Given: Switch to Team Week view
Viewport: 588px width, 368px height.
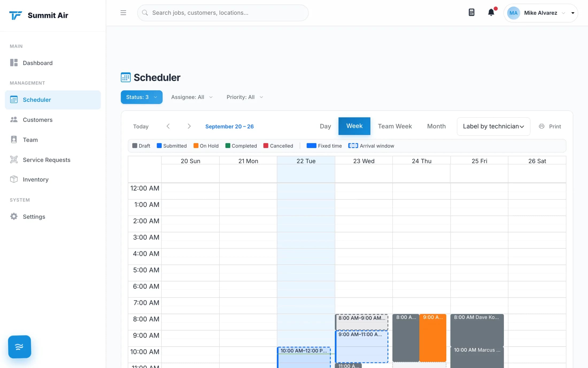Looking at the screenshot, I should [395, 126].
